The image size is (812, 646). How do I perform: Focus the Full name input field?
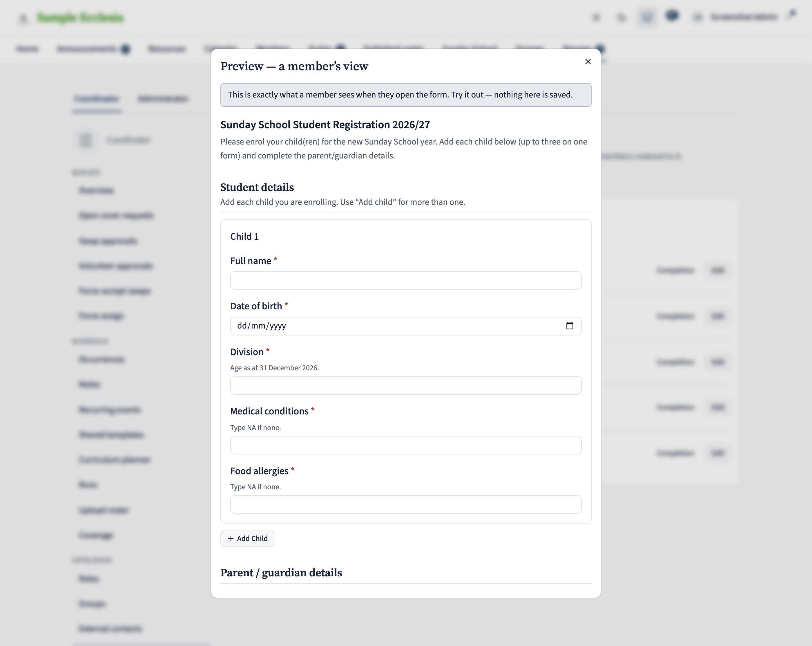tap(406, 280)
